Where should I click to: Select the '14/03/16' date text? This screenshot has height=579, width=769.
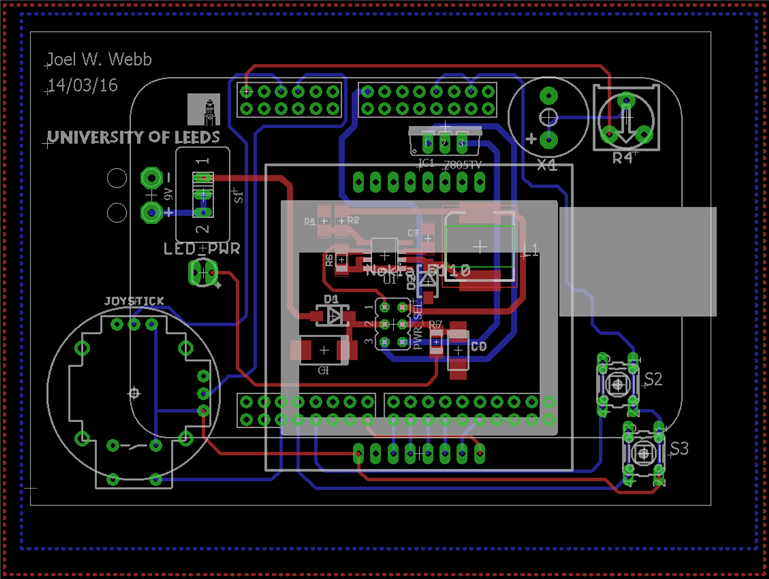click(x=83, y=85)
